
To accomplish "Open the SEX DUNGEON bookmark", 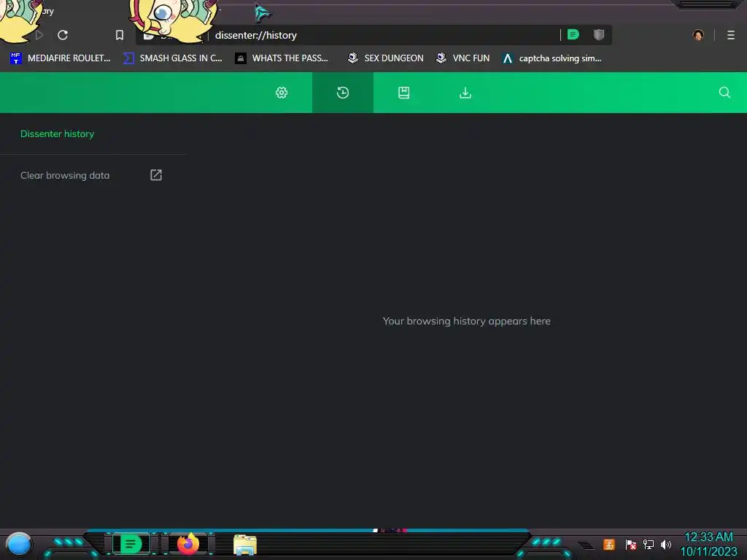I will point(385,58).
